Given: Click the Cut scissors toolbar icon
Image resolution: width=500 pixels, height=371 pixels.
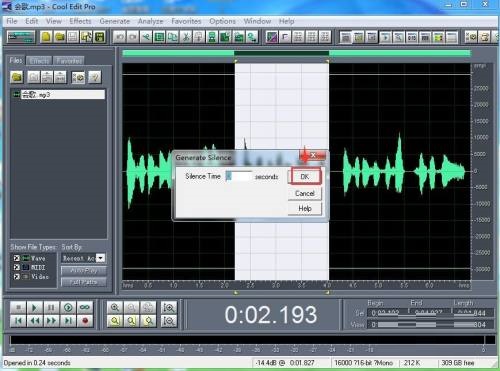Looking at the screenshot, I should pos(186,37).
